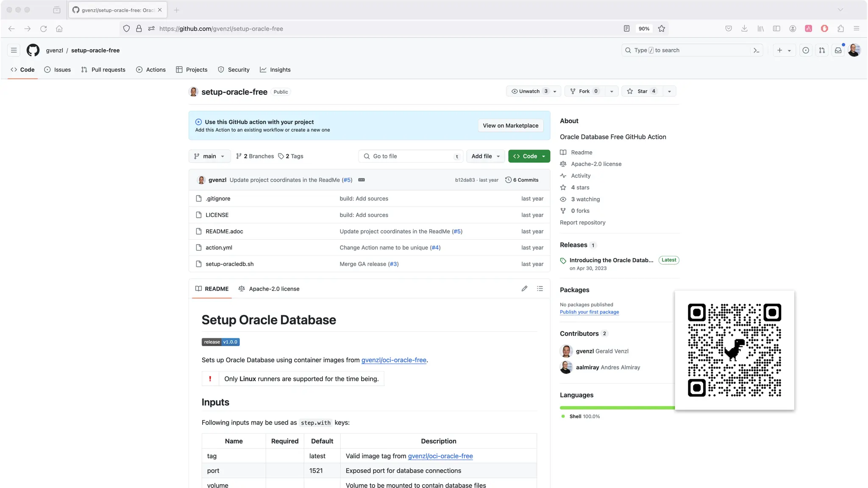The height and width of the screenshot is (488, 868).
Task: Toggle Firefox reader view icon
Action: point(626,28)
